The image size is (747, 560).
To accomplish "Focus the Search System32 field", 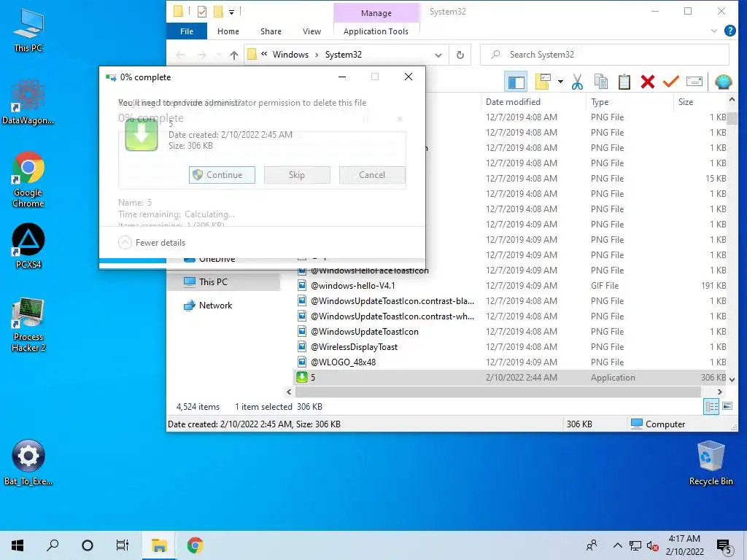I will pos(605,55).
